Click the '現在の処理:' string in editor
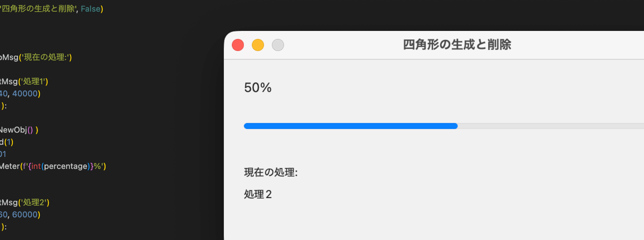644x240 pixels. (45, 57)
